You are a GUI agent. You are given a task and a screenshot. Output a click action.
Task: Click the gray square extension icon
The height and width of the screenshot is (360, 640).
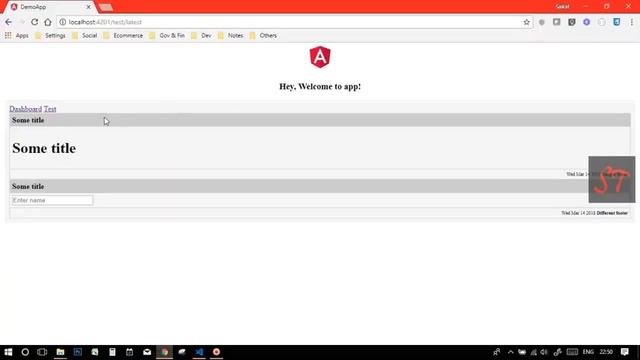pyautogui.click(x=556, y=22)
